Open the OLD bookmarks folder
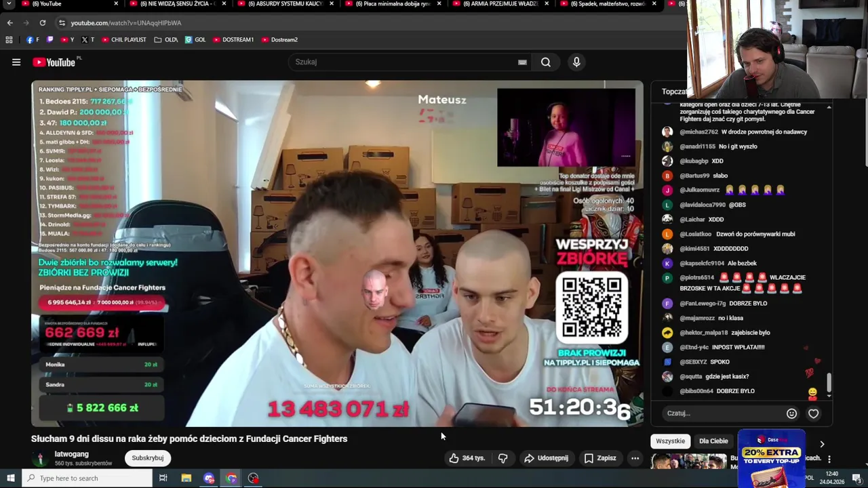The height and width of the screenshot is (488, 868). point(166,40)
